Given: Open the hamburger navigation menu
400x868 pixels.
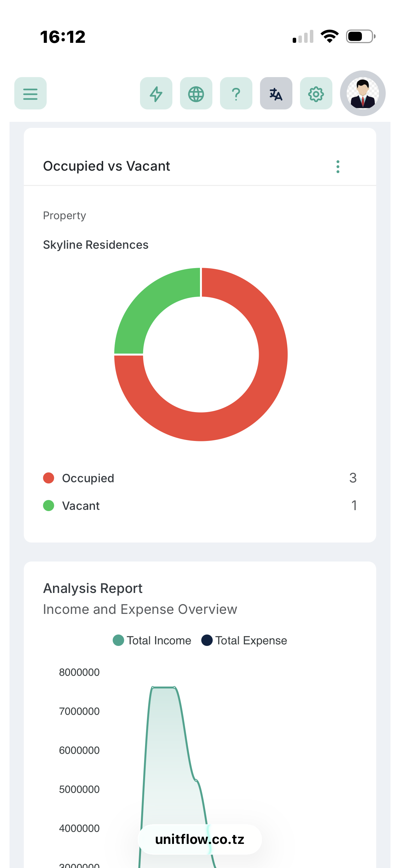Looking at the screenshot, I should click(30, 93).
